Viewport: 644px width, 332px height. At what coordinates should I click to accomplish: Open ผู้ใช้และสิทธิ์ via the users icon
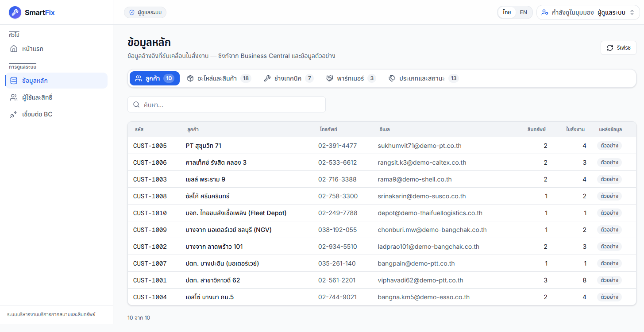coord(14,97)
